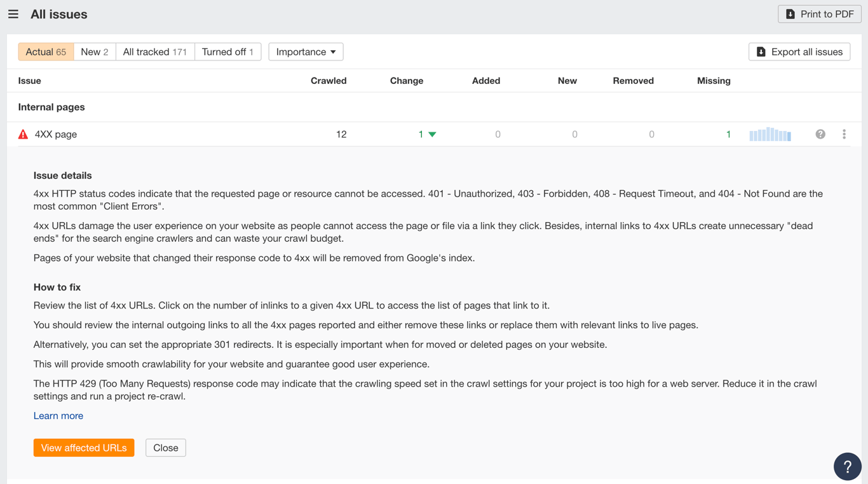
Task: Click the export icon on Export all issues
Action: [x=761, y=52]
